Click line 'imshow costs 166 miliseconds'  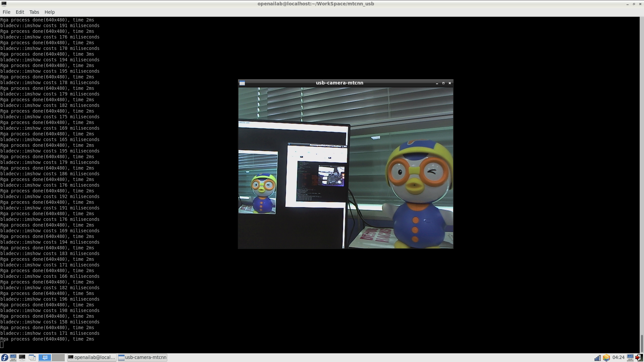point(50,276)
